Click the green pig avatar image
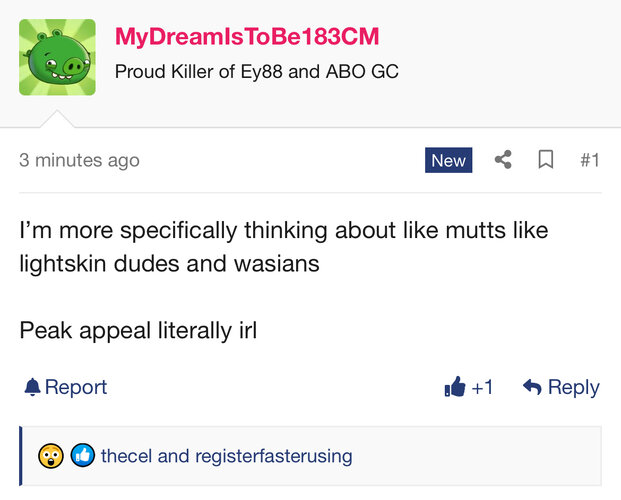The width and height of the screenshot is (621, 500). (x=57, y=57)
